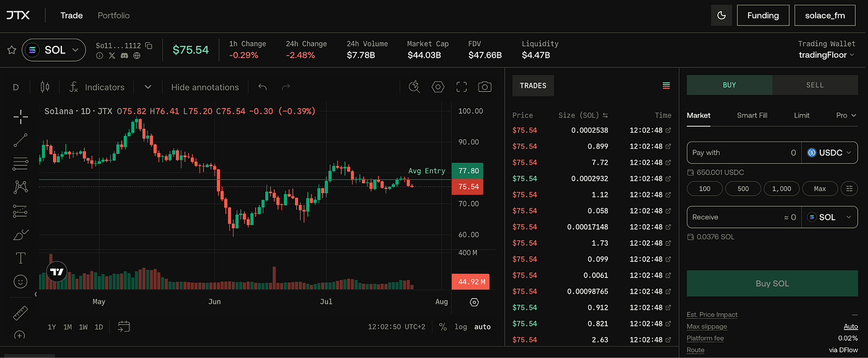Change candlestick chart type icon
The height and width of the screenshot is (358, 868).
point(45,87)
